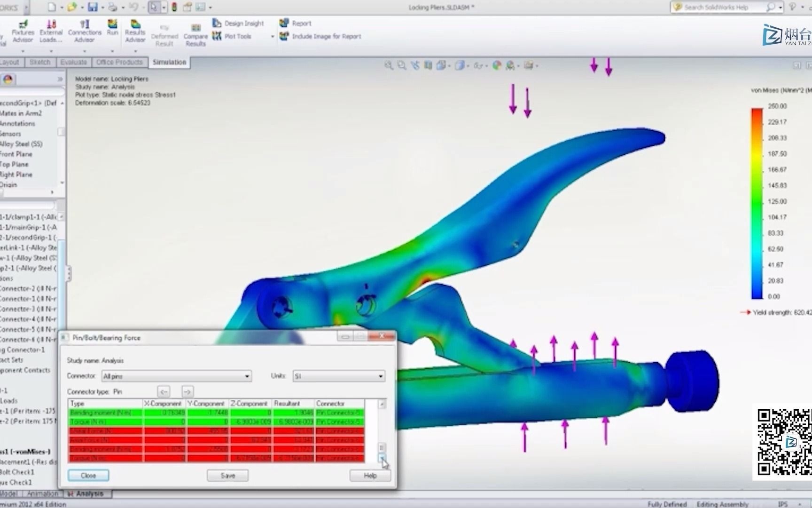Image resolution: width=812 pixels, height=508 pixels.
Task: Launch the Connections Advisor
Action: (x=85, y=30)
